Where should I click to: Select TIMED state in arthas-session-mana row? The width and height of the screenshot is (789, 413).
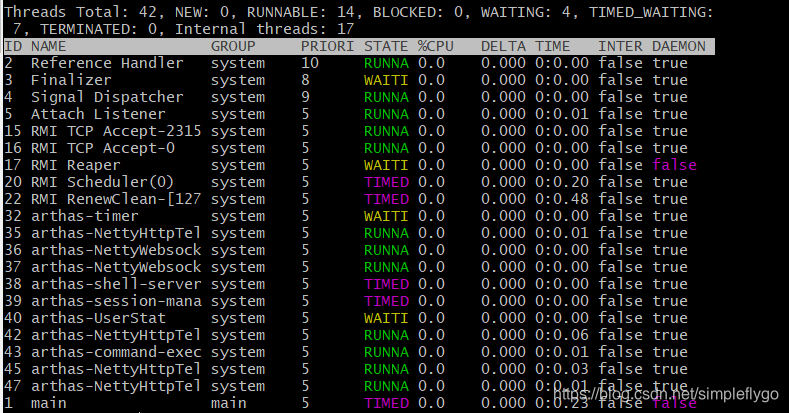(386, 301)
